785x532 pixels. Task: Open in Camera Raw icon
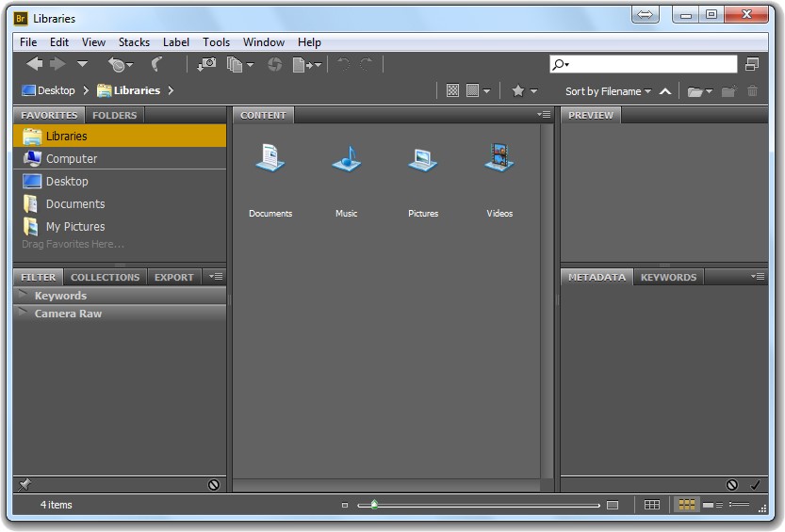pos(274,65)
